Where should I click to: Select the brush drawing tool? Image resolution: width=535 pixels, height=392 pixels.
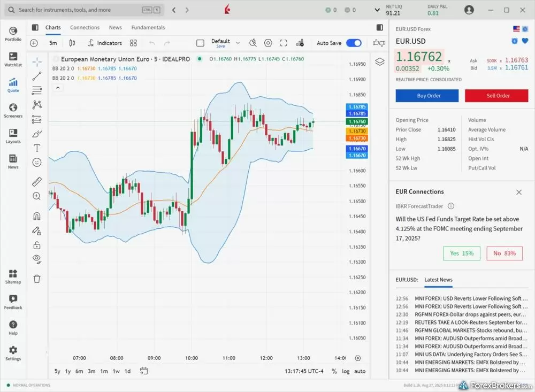pos(37,133)
